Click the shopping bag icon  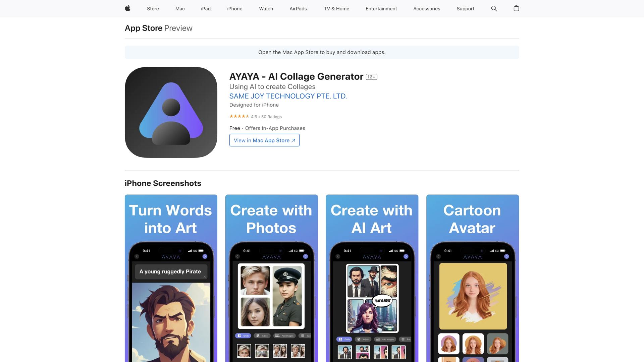click(x=516, y=8)
